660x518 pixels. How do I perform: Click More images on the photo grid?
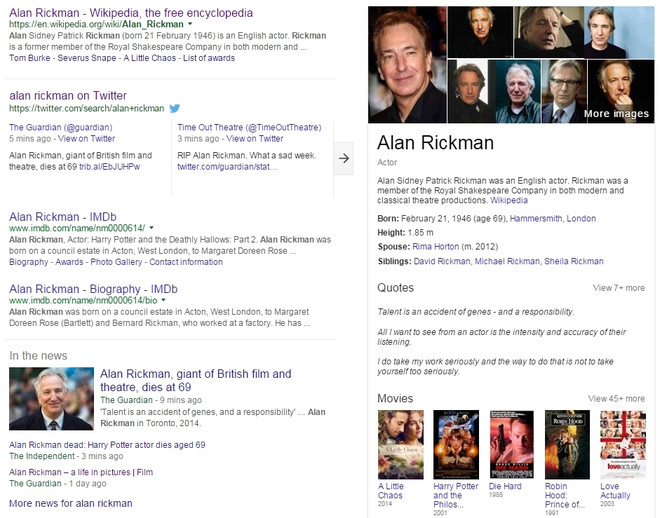point(616,114)
